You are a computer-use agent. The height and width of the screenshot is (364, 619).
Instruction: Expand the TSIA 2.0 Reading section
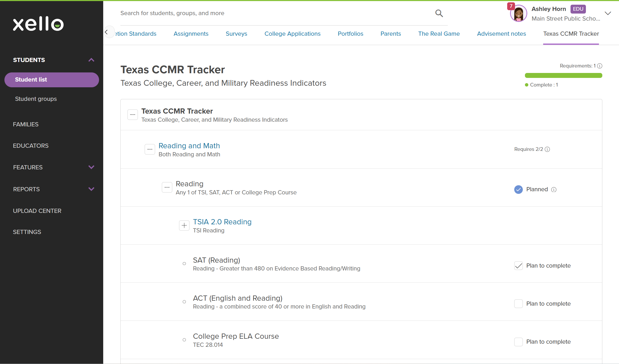coord(184,226)
